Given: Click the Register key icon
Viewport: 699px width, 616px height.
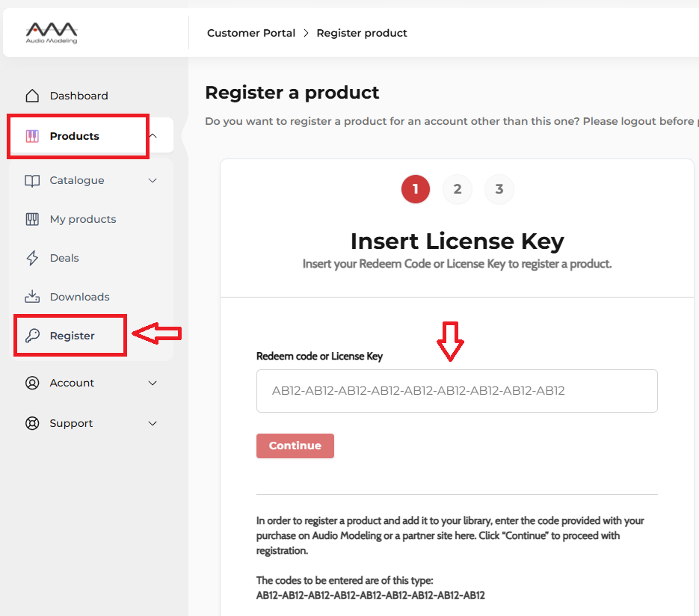Looking at the screenshot, I should click(x=32, y=336).
